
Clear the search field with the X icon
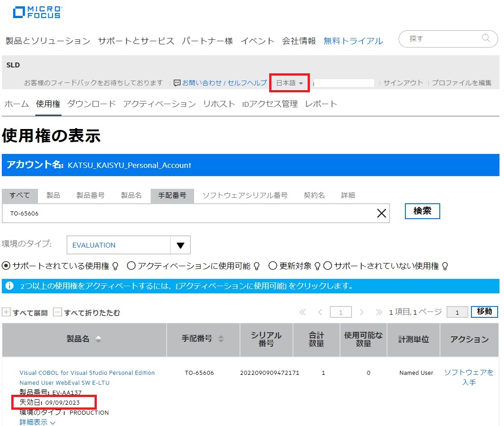click(381, 213)
